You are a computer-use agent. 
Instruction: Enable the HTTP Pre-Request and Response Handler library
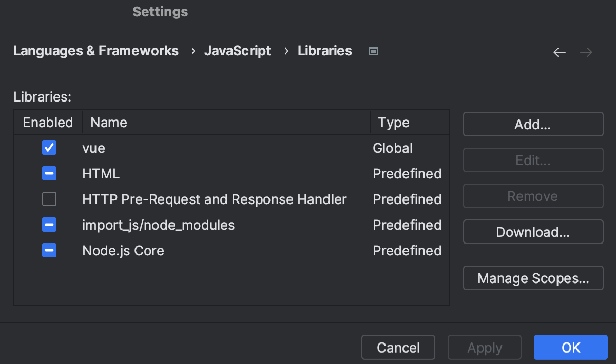click(49, 199)
